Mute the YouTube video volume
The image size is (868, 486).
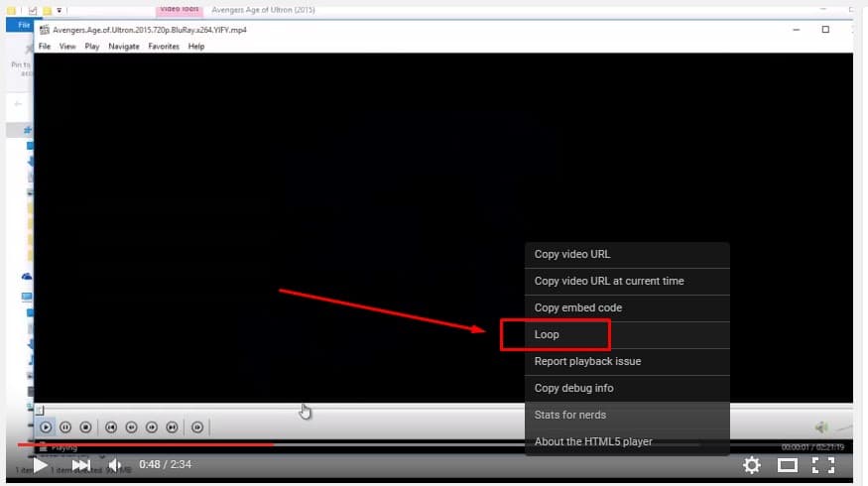point(115,464)
